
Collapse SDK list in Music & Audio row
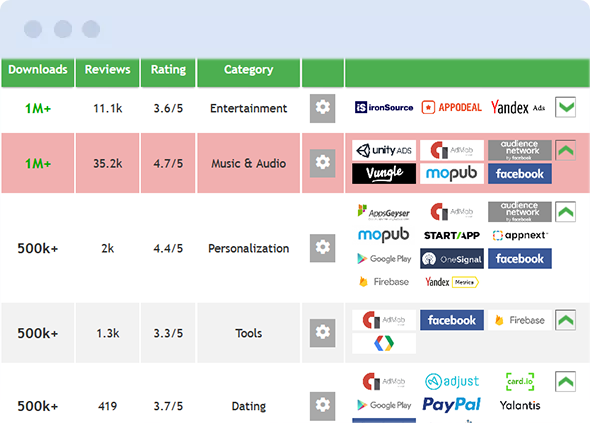tap(566, 151)
